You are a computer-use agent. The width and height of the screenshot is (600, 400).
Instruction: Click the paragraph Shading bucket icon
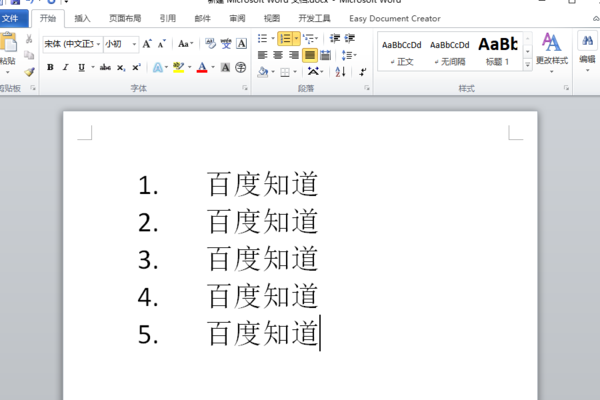262,72
